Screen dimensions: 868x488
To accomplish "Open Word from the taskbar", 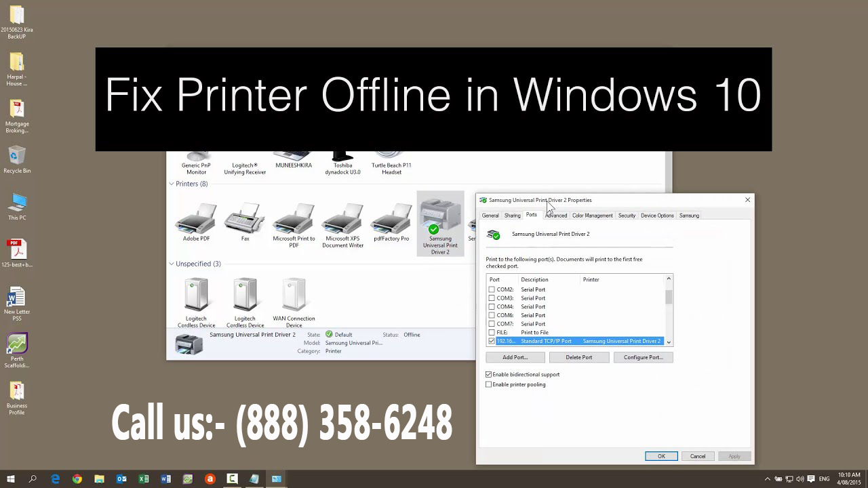I will [166, 479].
